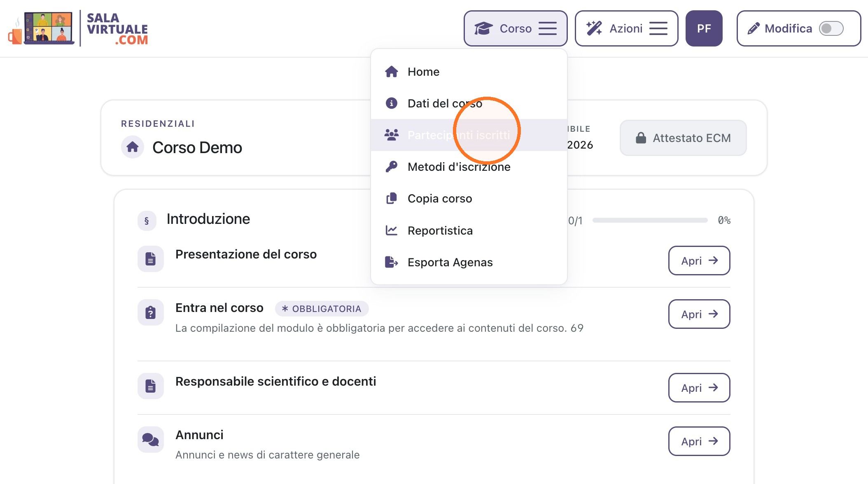This screenshot has height=484, width=868.
Task: Toggle the Modifica edit mode switch
Action: (831, 28)
